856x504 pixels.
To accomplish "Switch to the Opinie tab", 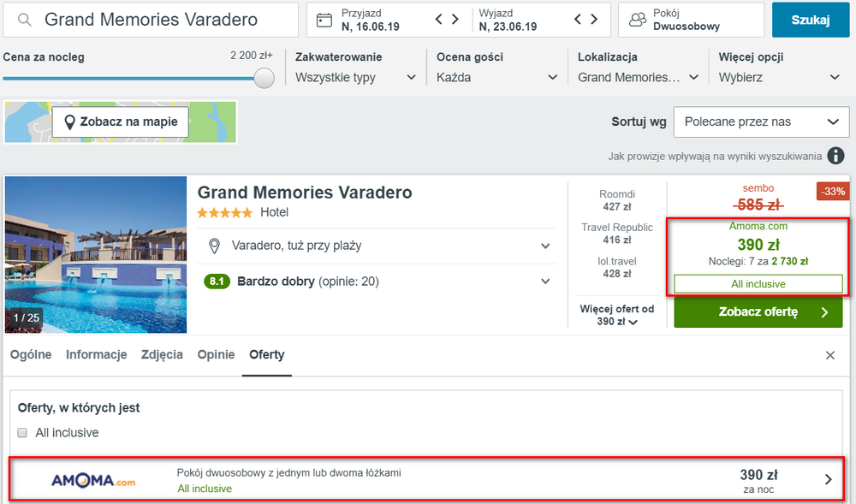I will [x=216, y=354].
